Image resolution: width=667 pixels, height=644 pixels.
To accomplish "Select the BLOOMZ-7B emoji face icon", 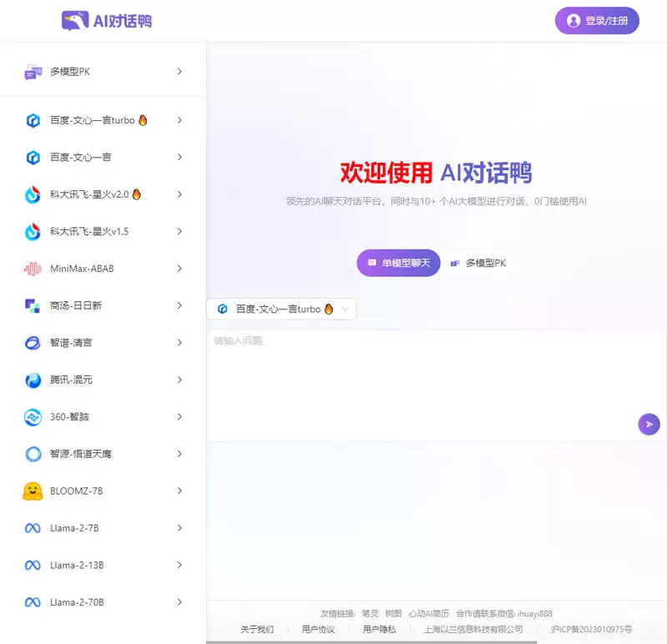I will point(33,491).
